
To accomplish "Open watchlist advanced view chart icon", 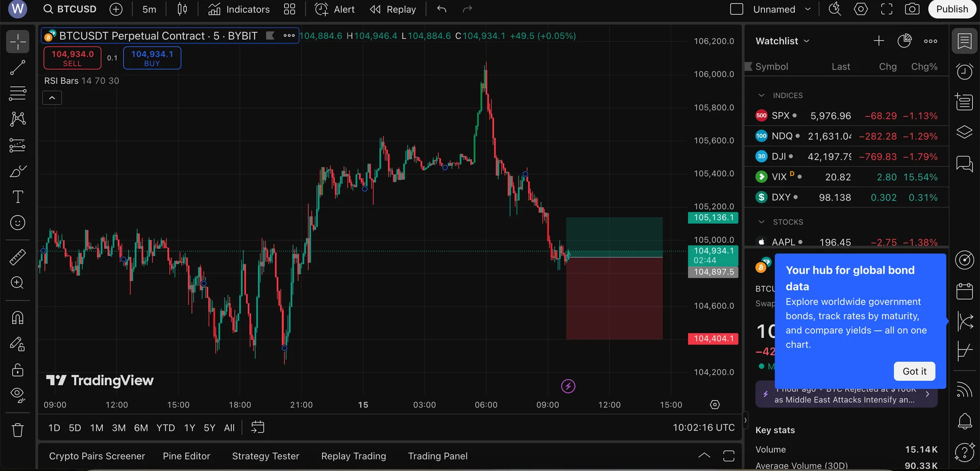I will tap(904, 41).
